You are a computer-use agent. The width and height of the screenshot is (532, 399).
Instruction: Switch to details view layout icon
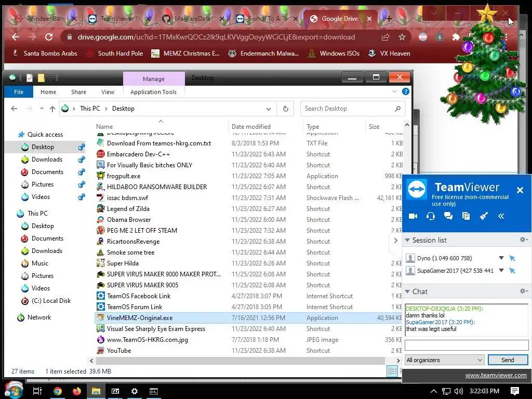(393, 371)
